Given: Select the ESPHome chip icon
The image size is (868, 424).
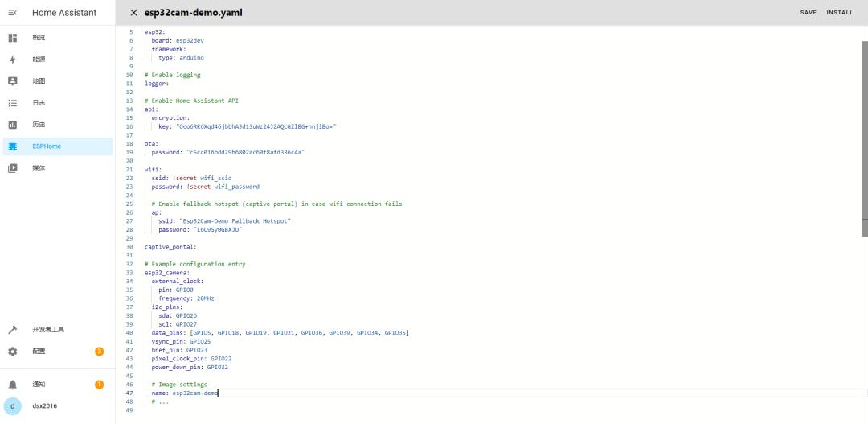Looking at the screenshot, I should (12, 146).
